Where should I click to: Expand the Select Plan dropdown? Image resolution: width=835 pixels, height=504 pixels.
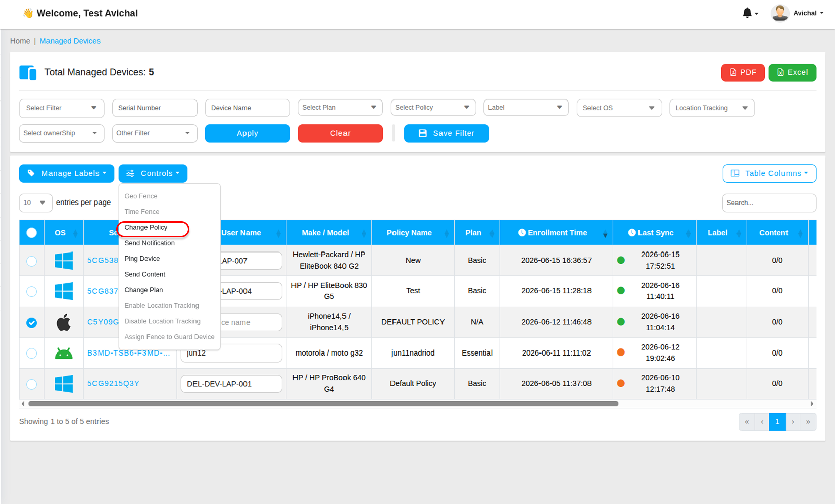[x=340, y=108]
